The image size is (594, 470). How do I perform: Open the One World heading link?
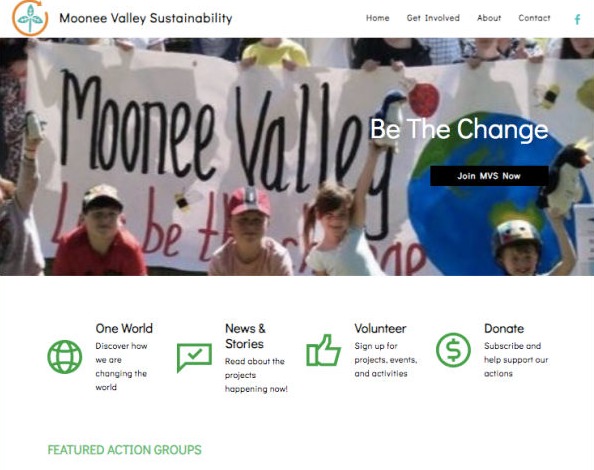pos(124,328)
